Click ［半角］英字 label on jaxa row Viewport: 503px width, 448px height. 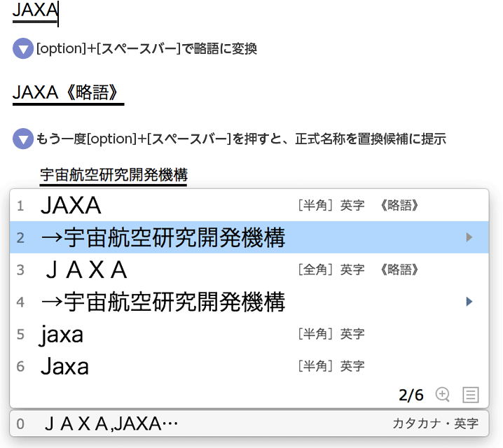[x=331, y=334]
